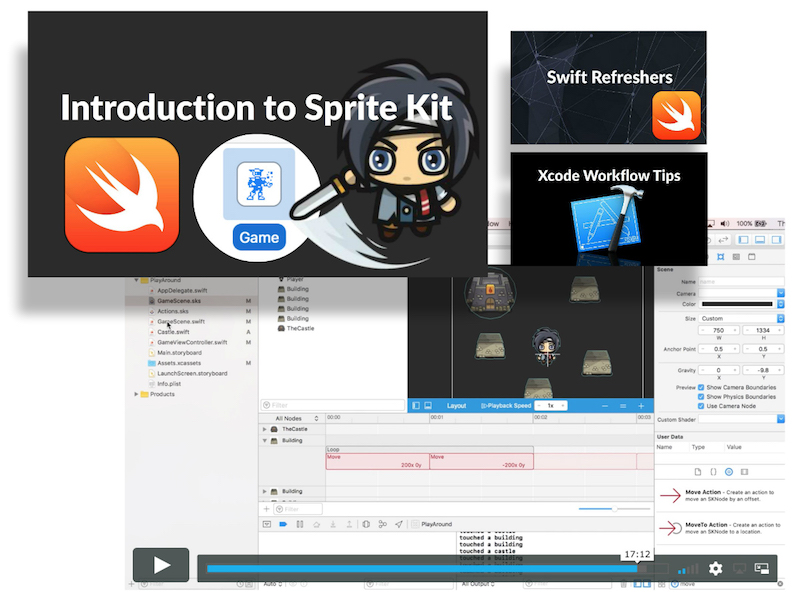Adjust the video player volume bars
Image resolution: width=800 pixels, height=595 pixels.
(x=688, y=569)
